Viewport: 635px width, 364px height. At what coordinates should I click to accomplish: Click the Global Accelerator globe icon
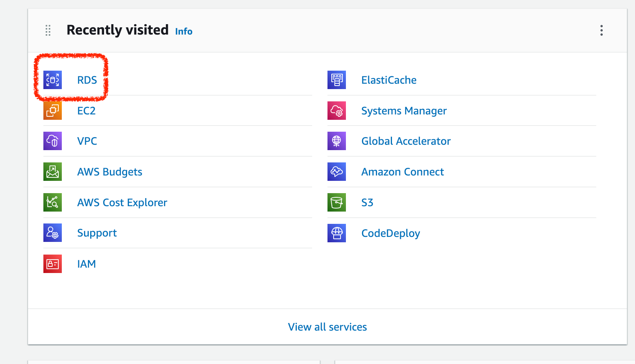pos(337,141)
